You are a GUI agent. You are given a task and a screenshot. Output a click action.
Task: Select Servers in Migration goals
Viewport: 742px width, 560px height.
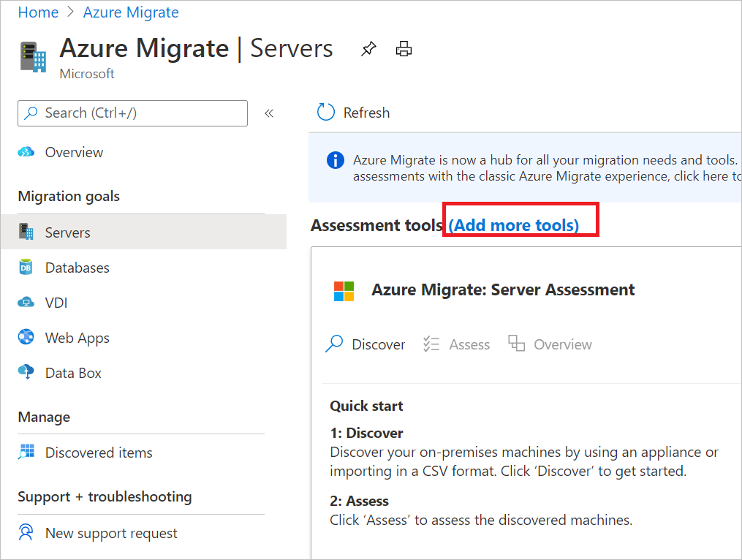click(67, 232)
